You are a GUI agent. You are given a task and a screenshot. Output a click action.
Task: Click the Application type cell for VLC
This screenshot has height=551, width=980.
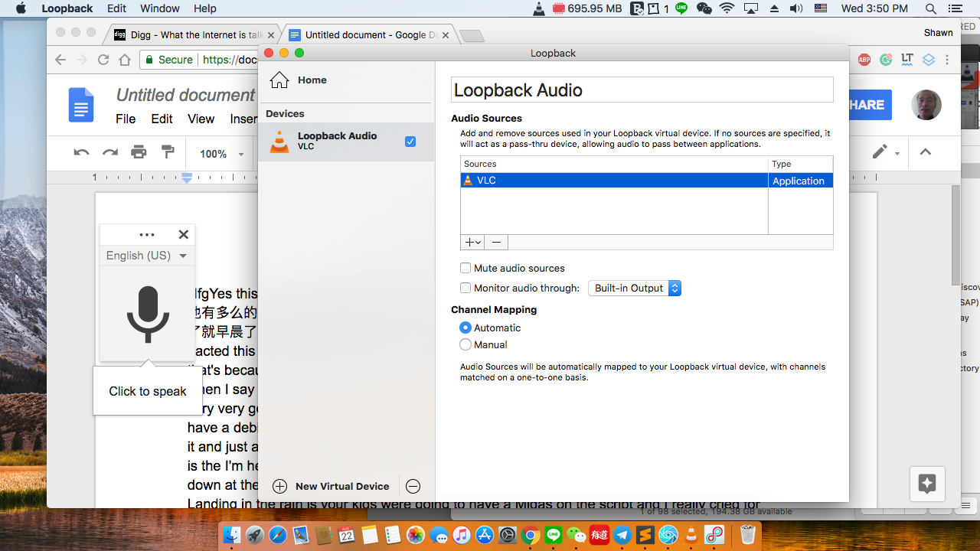click(x=800, y=181)
